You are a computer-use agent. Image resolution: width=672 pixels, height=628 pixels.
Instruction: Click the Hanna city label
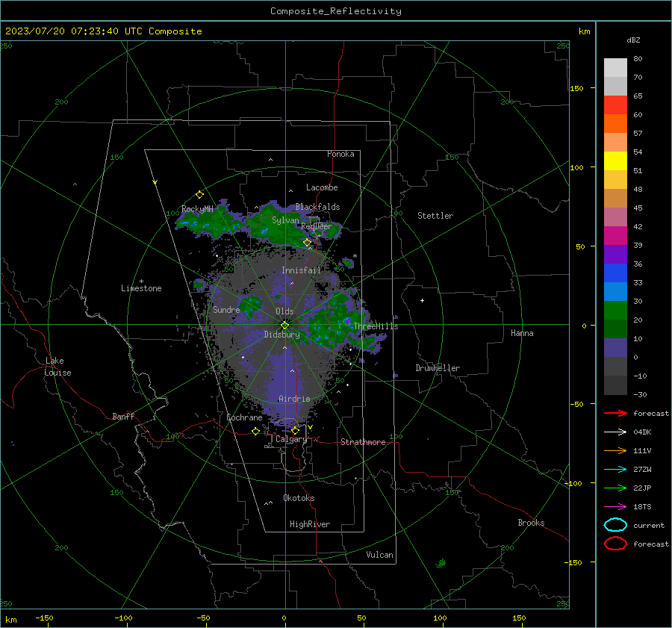pos(522,333)
